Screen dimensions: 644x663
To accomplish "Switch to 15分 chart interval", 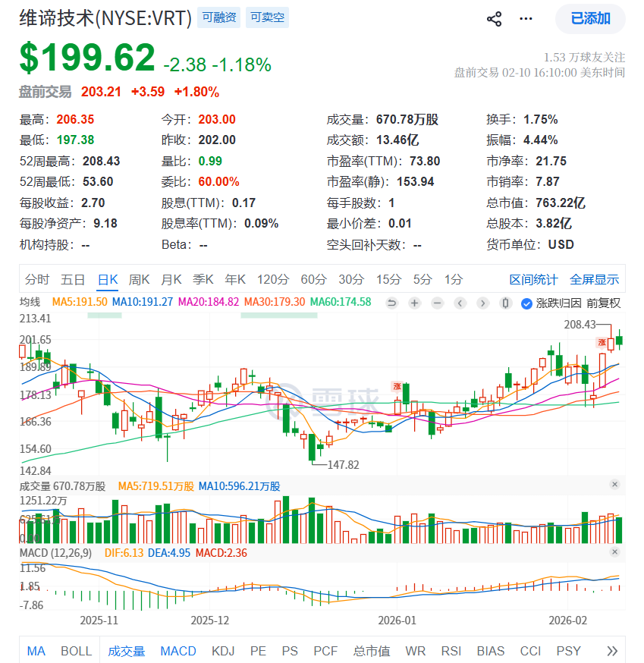I will [389, 279].
